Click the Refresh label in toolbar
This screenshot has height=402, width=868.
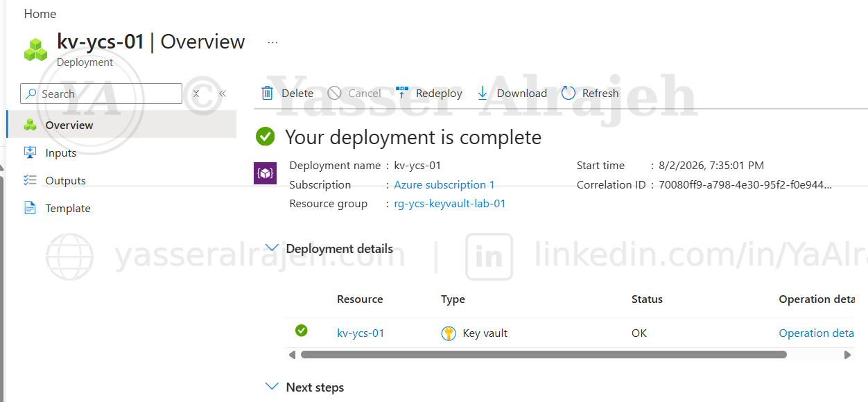point(600,94)
